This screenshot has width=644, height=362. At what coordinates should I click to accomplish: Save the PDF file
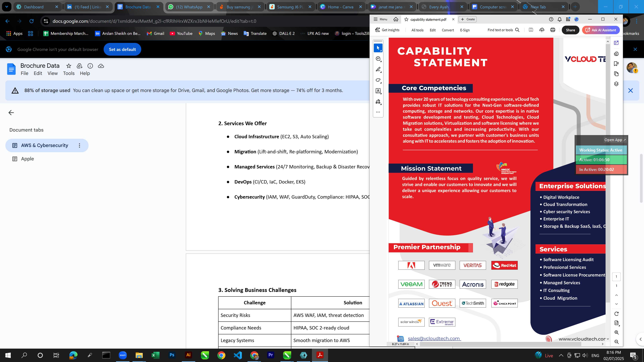pos(531,30)
